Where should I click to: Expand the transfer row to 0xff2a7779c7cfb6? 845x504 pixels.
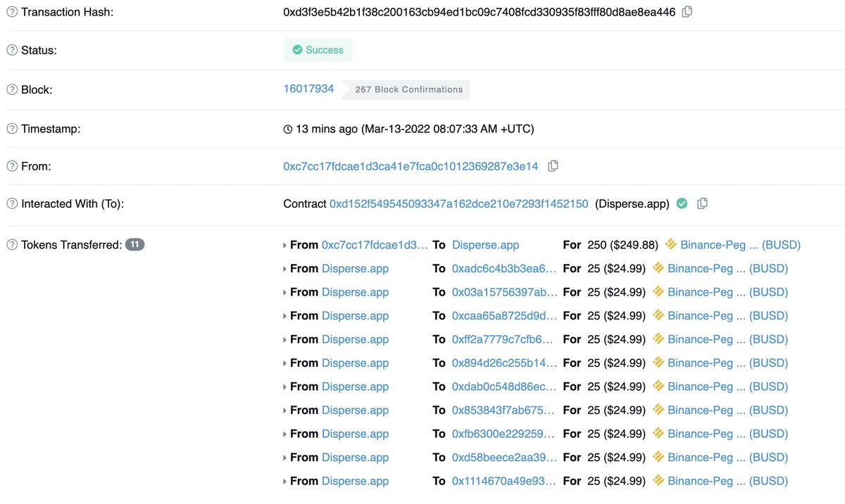[284, 340]
